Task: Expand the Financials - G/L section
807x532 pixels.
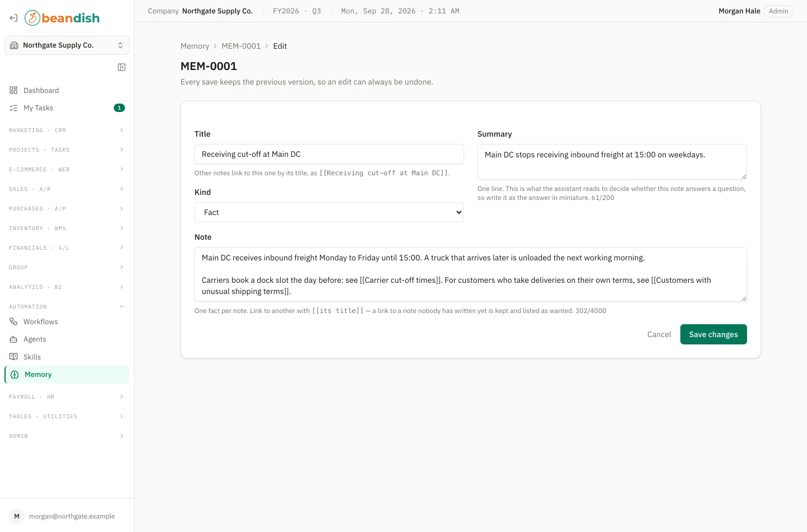Action: click(67, 248)
